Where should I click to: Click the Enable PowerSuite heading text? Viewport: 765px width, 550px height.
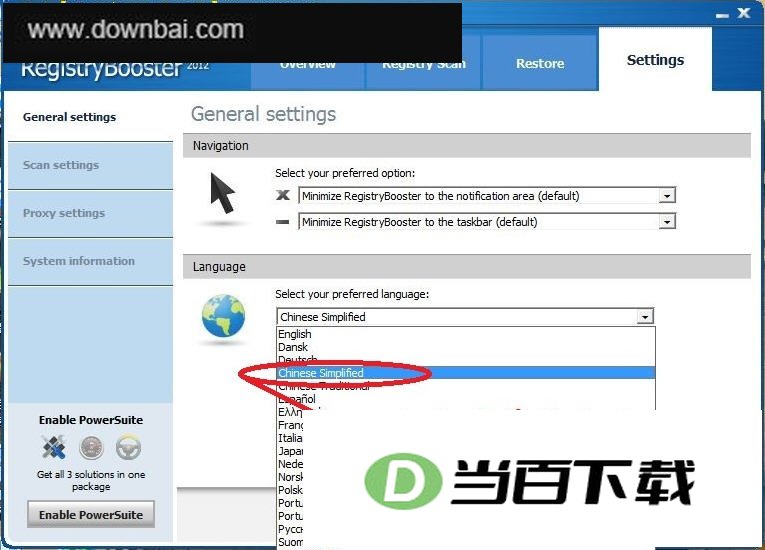(x=91, y=420)
